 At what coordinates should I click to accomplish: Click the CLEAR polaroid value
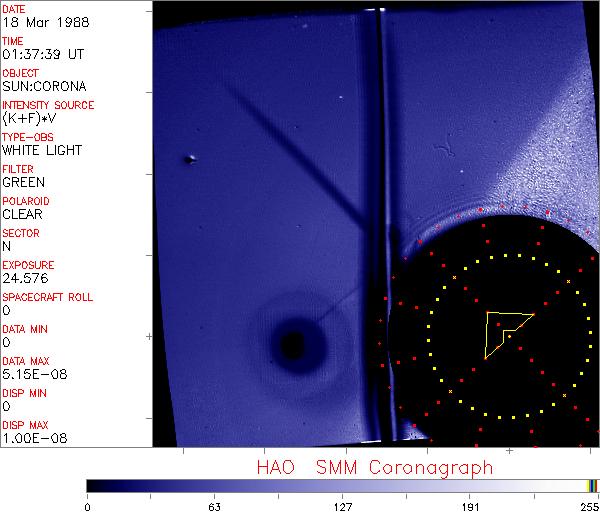point(23,214)
